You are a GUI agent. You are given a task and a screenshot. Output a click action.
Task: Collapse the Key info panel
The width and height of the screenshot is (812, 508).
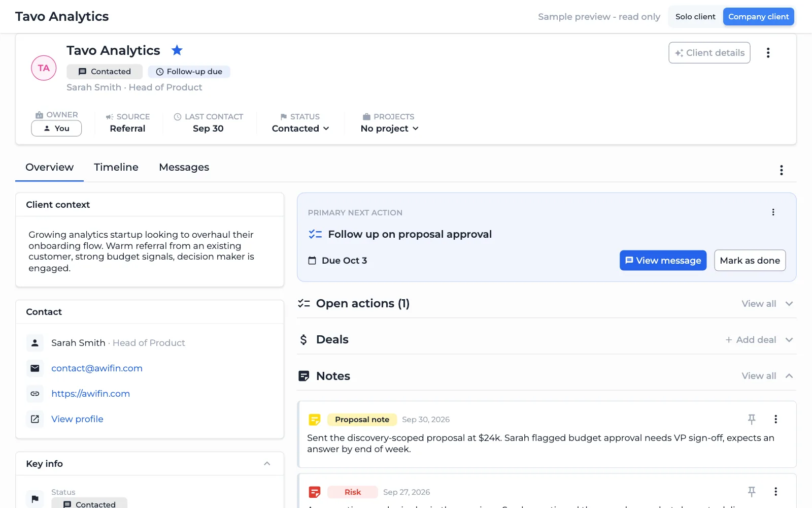(x=267, y=464)
